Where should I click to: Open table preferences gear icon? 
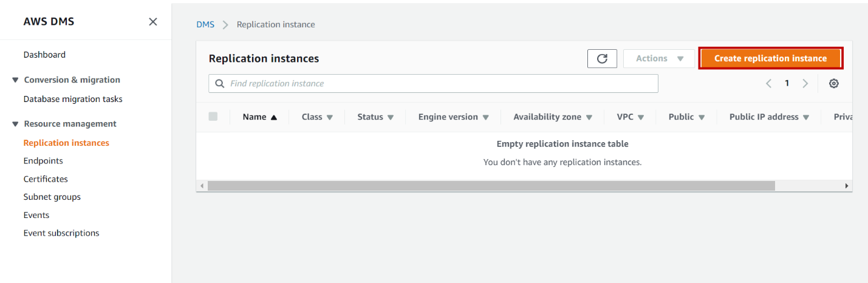point(834,84)
